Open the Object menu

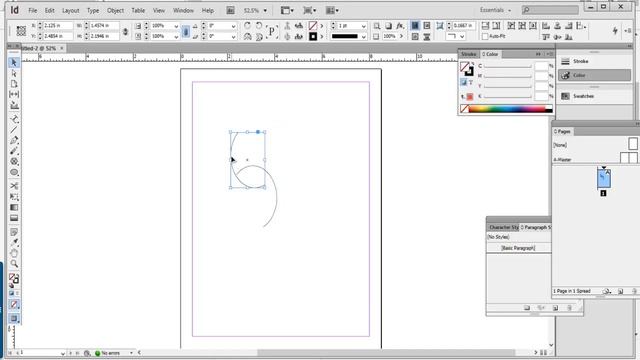[115, 10]
